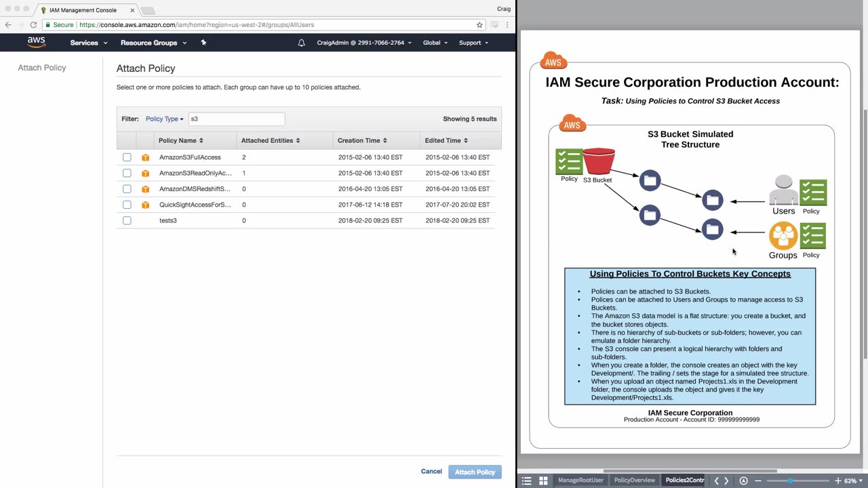The width and height of the screenshot is (868, 488).
Task: Check the AmazonS3FullAccess policy checkbox
Action: [127, 157]
